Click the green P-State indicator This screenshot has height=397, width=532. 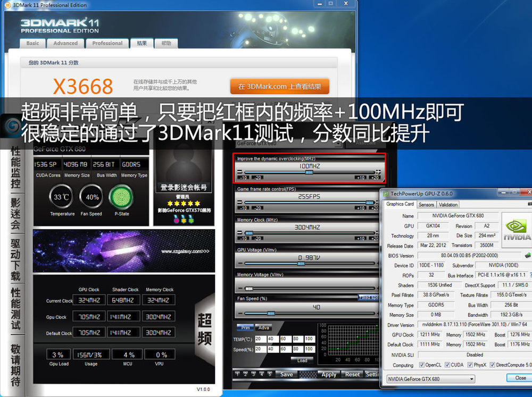click(x=121, y=197)
